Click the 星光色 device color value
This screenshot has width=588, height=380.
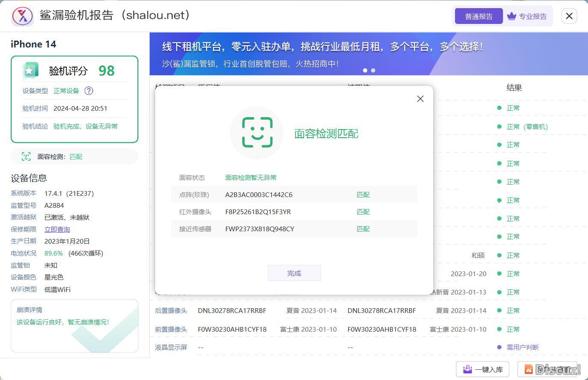[x=54, y=277]
